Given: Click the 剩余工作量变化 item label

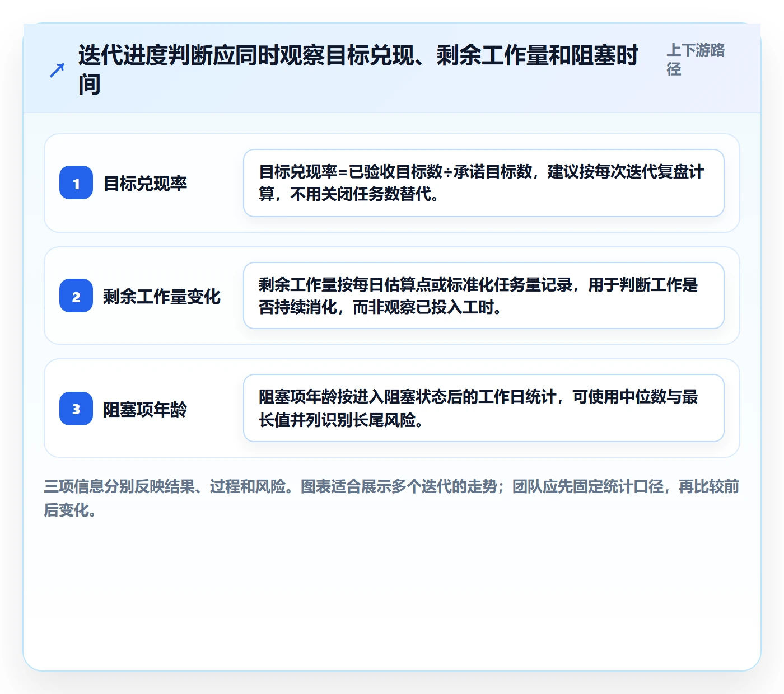Looking at the screenshot, I should coord(162,297).
